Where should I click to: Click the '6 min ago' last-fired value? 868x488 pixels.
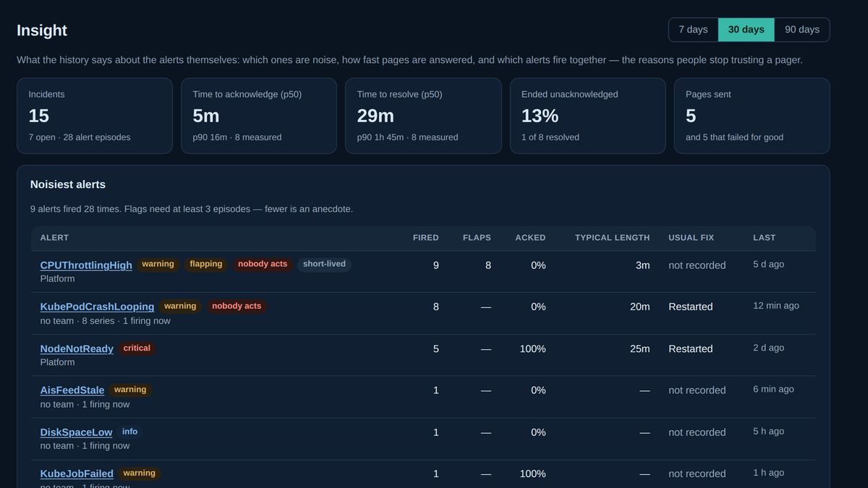[773, 390]
